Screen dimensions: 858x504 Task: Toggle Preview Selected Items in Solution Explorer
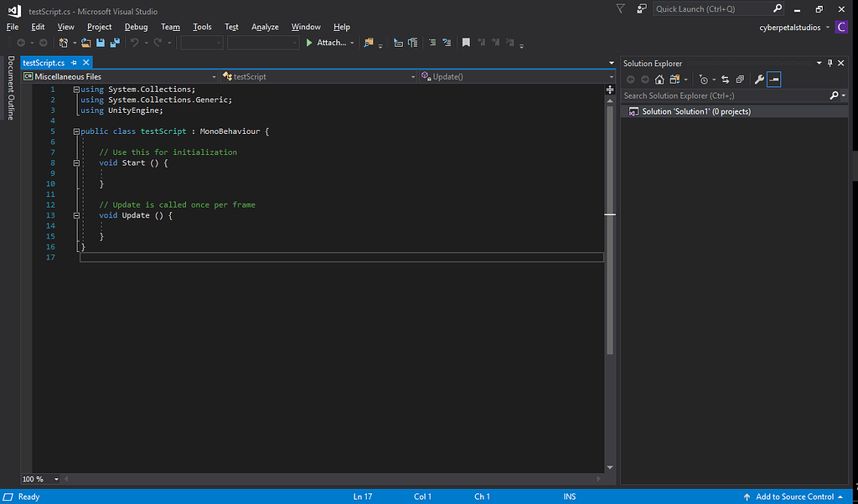[773, 79]
